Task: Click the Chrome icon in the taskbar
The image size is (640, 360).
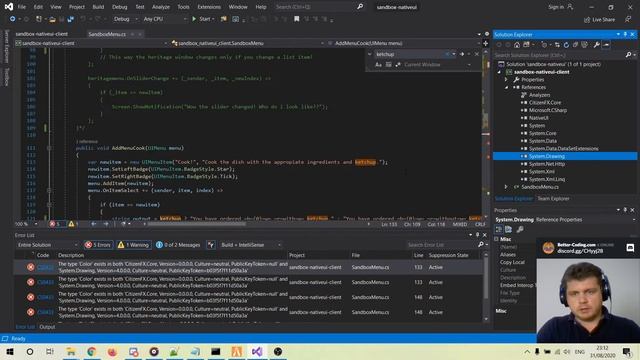Action: 91,351
